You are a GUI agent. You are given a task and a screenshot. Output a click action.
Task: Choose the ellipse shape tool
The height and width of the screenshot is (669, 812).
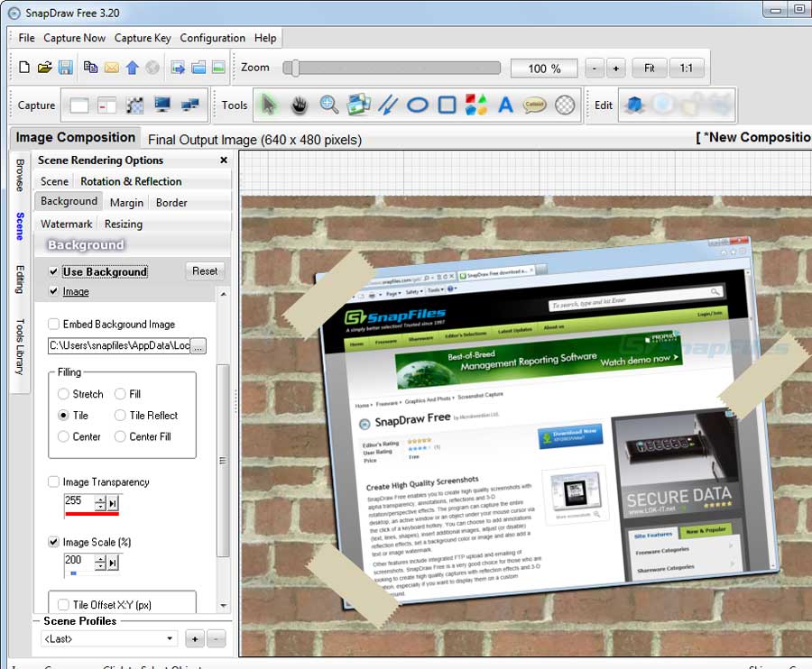417,105
